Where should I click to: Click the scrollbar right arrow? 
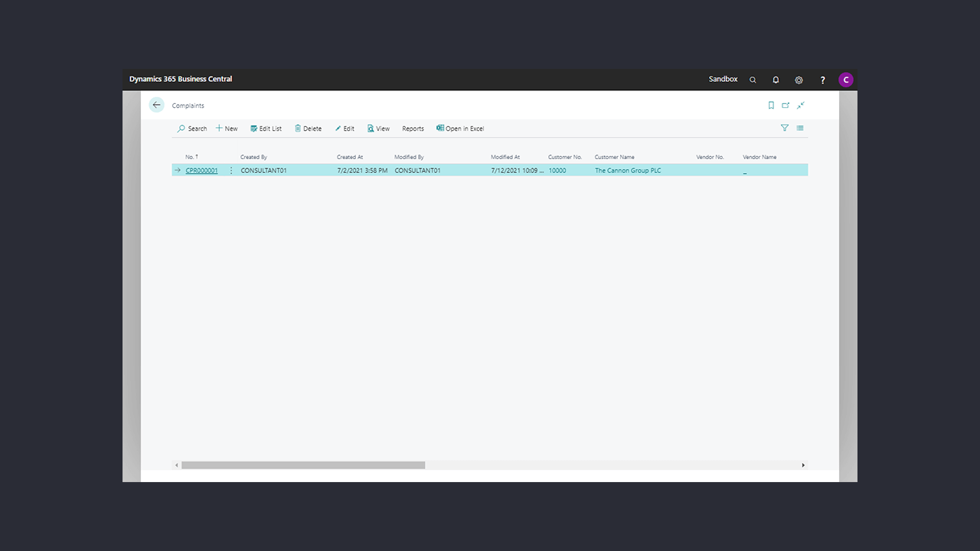[x=803, y=465]
